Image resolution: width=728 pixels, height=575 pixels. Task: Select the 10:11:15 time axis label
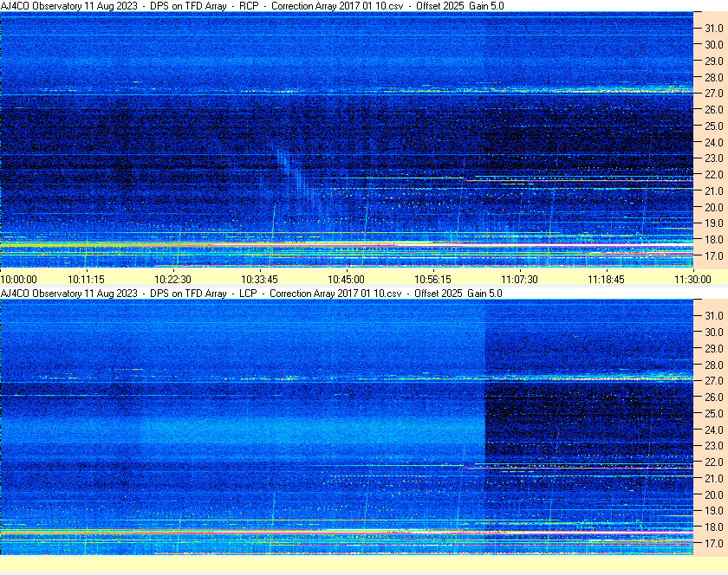(87, 280)
